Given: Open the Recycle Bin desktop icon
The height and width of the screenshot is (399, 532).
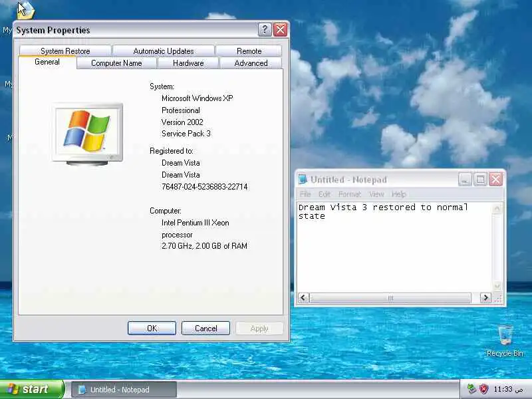Looking at the screenshot, I should pyautogui.click(x=505, y=341).
